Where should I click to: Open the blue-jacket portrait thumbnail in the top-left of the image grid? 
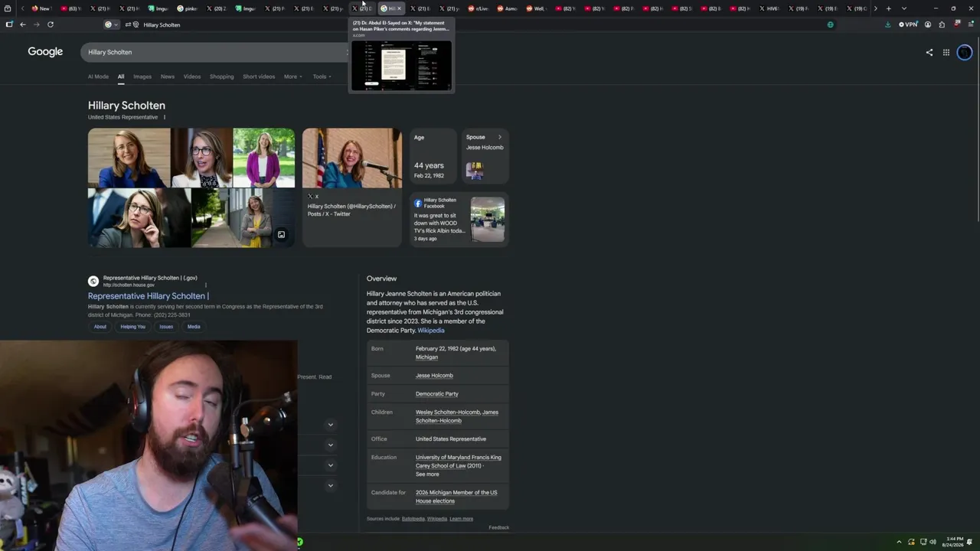pyautogui.click(x=129, y=158)
